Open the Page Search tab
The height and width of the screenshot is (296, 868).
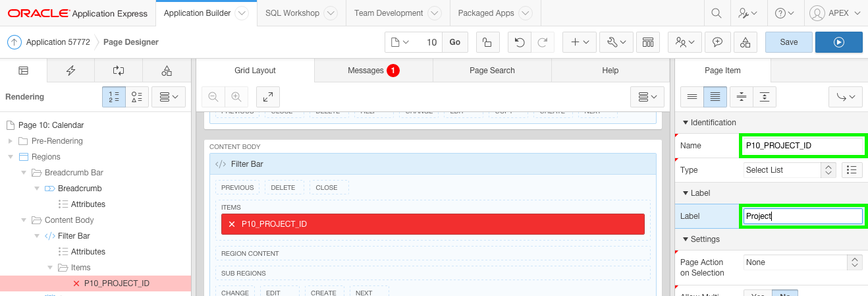(492, 71)
